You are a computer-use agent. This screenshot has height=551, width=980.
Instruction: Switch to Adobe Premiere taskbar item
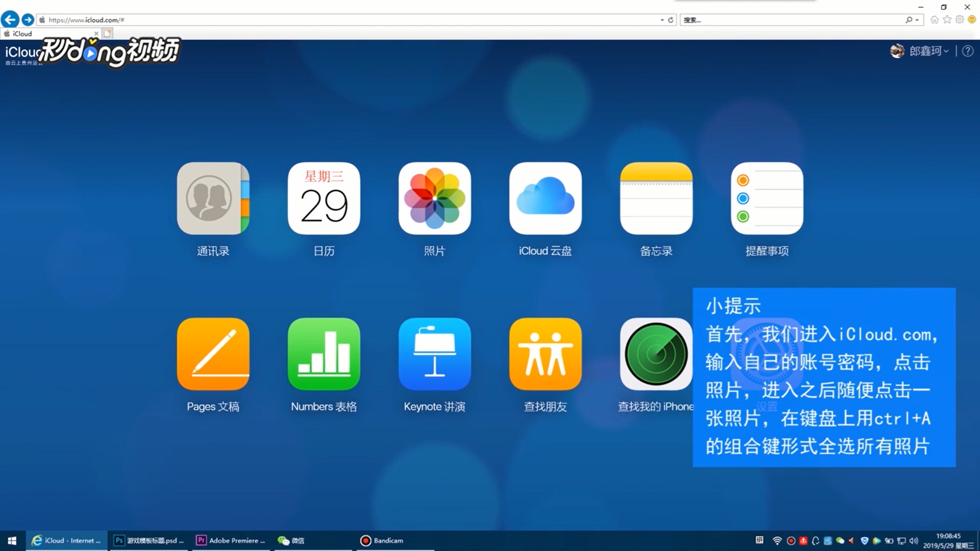coord(231,541)
